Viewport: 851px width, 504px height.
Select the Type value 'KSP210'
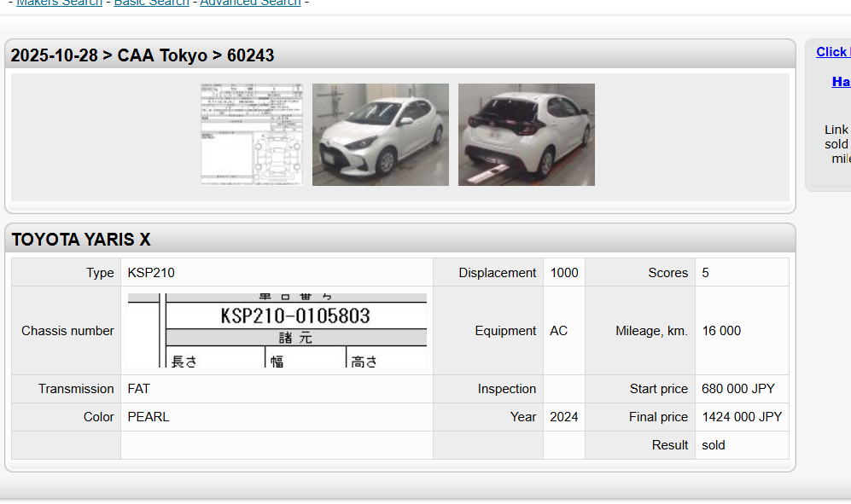(151, 273)
